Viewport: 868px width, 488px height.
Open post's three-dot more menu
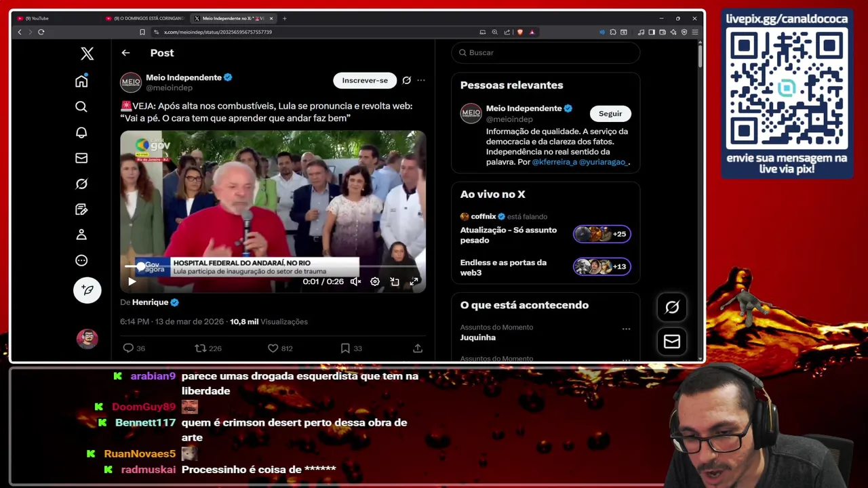pyautogui.click(x=421, y=80)
